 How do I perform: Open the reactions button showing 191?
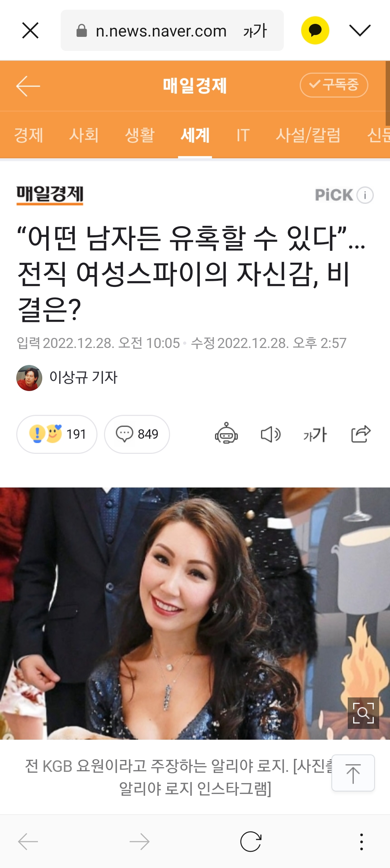[57, 434]
